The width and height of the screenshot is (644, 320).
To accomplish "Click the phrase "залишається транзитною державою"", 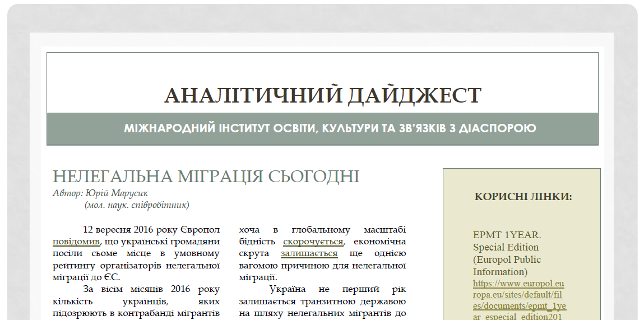I will pos(322,301).
